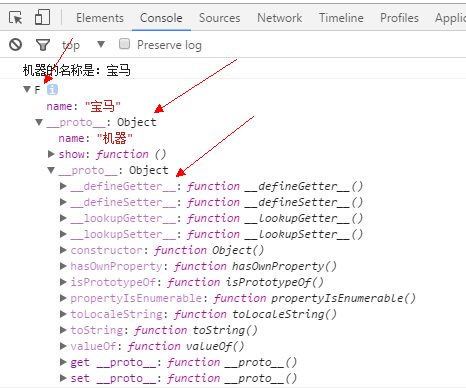The height and width of the screenshot is (388, 466).
Task: Go to the Network tab
Action: coord(279,18)
